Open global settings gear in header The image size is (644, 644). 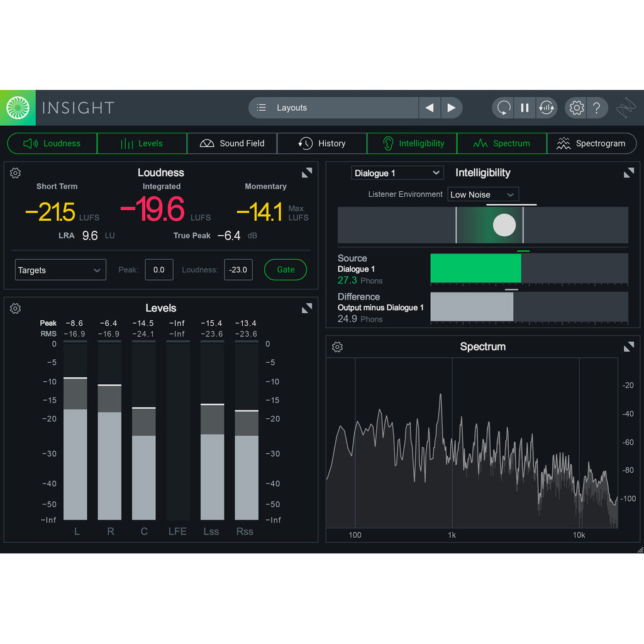576,108
